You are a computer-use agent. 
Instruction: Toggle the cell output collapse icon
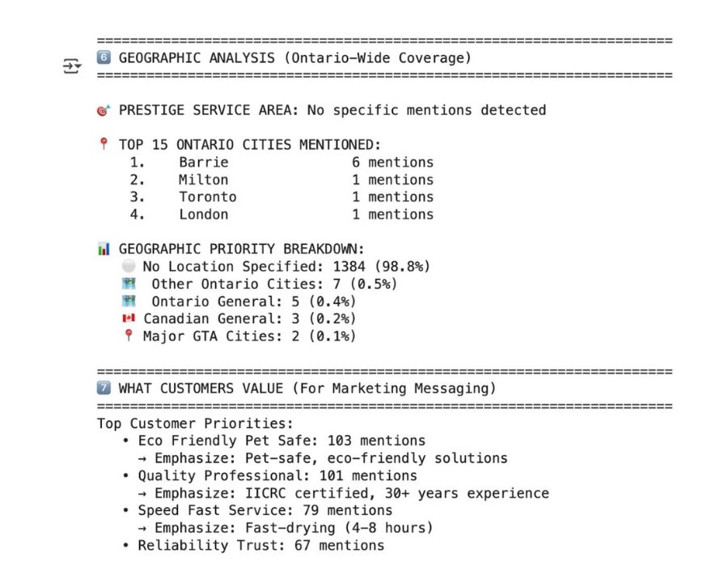click(x=73, y=66)
